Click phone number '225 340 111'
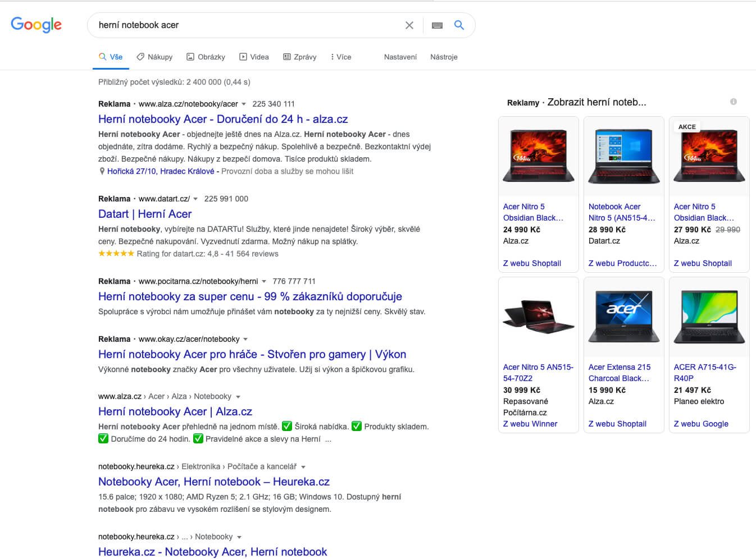The width and height of the screenshot is (756, 559). (x=274, y=104)
